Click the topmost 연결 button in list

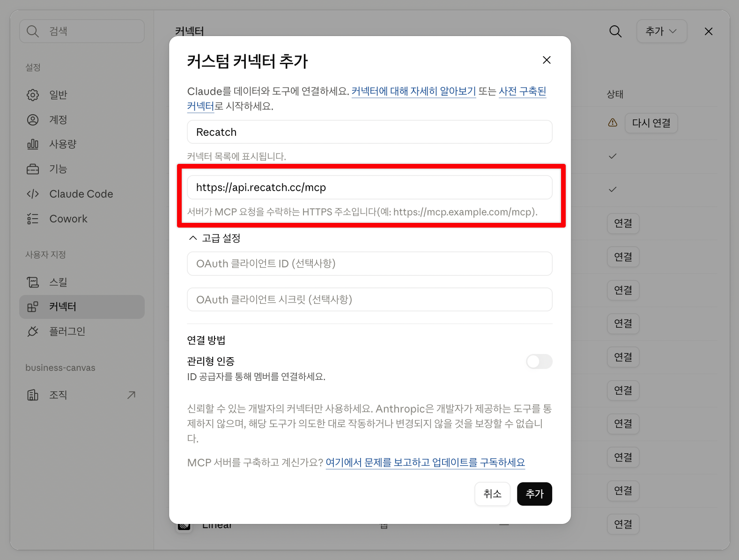pos(623,223)
